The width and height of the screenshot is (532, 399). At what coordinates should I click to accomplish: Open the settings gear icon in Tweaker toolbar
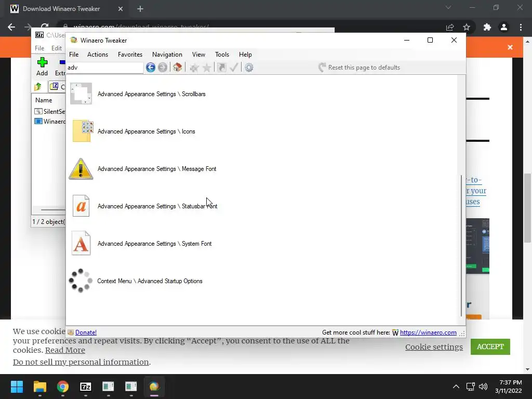[249, 68]
